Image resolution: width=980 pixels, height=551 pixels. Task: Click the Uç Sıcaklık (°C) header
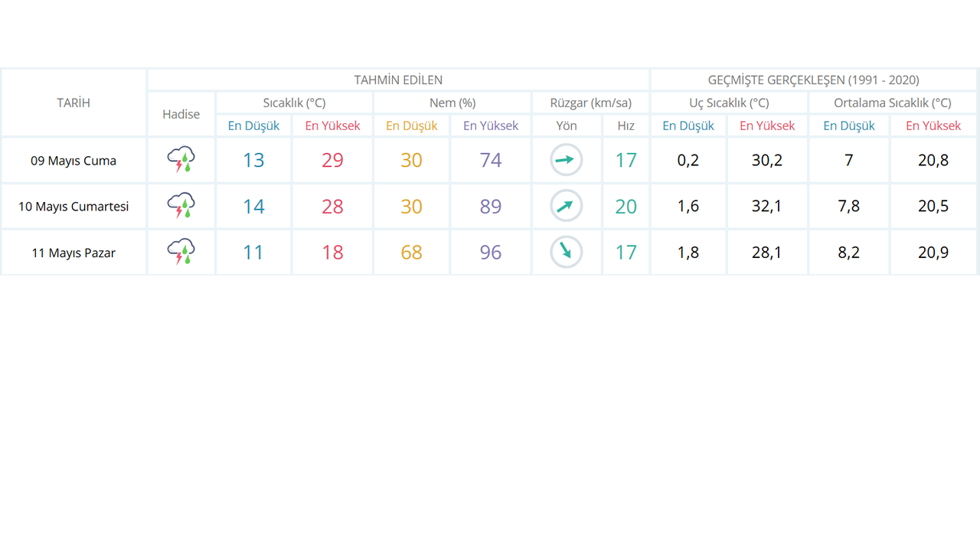[x=729, y=103]
